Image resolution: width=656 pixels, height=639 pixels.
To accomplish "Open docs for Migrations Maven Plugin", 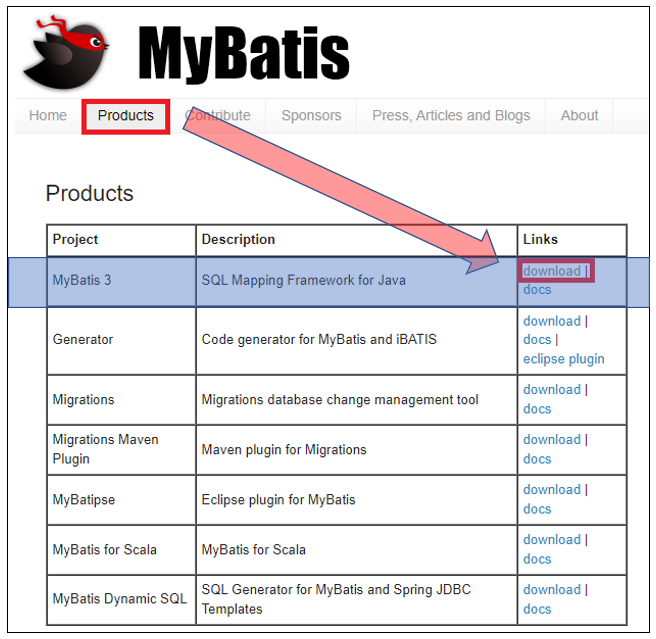I will [537, 459].
